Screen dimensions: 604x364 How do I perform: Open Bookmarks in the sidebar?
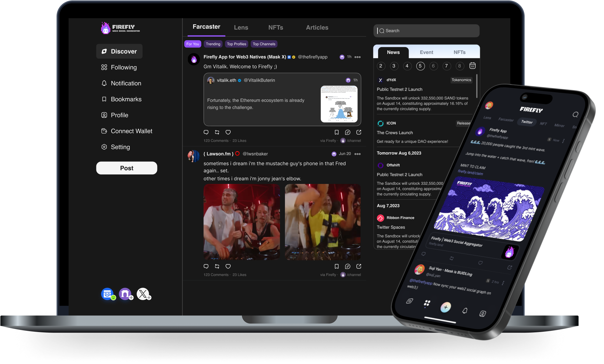(x=122, y=99)
